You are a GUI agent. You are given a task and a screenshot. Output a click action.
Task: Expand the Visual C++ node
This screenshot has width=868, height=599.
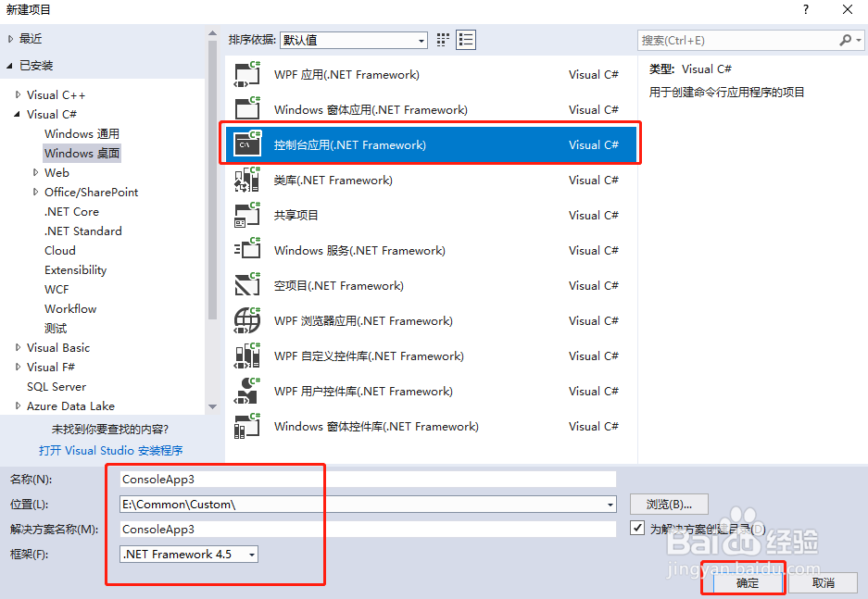tap(19, 94)
